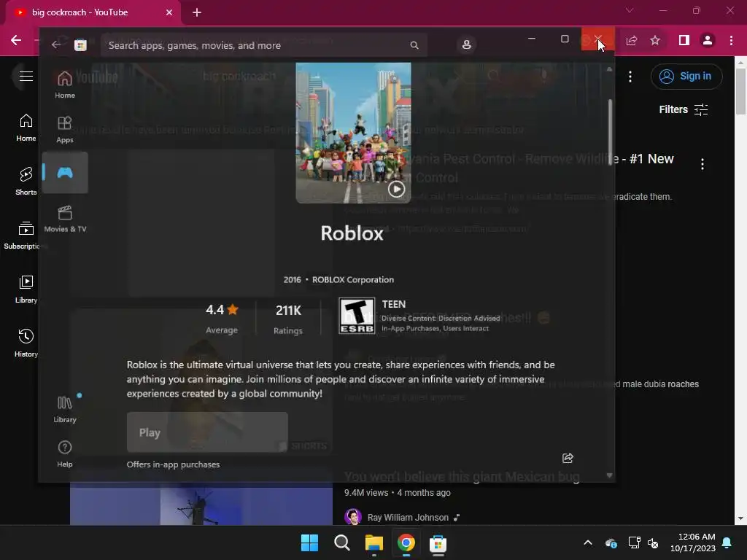
Task: Open Windows Start menu
Action: [309, 542]
